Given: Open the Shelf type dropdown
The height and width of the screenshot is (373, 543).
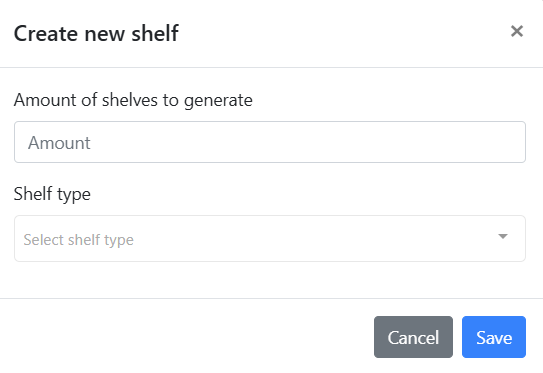Looking at the screenshot, I should [270, 239].
